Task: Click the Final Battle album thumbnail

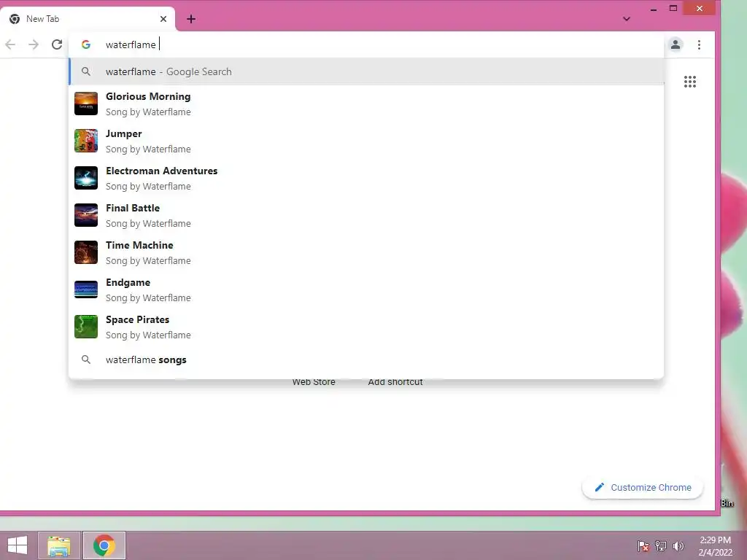Action: 86,215
